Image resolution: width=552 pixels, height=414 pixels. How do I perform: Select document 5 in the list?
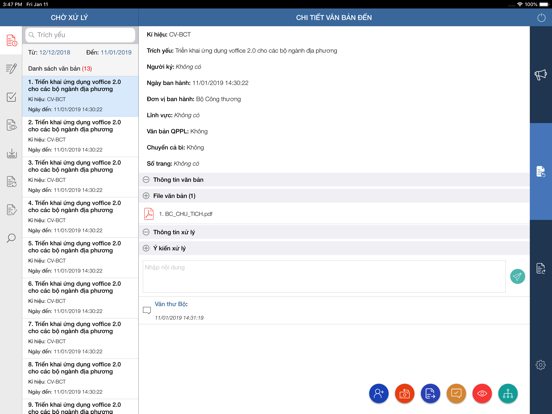(80, 258)
